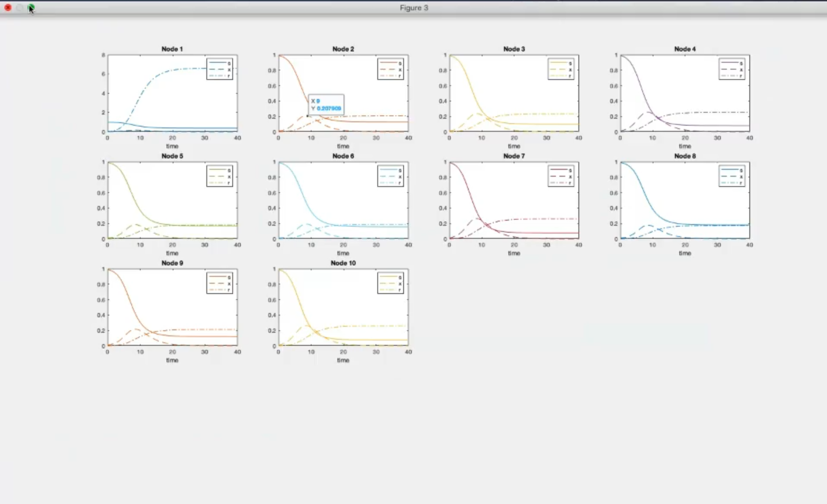Click the "time" x-axis label under Node 6
Image resolution: width=827 pixels, height=504 pixels.
(x=343, y=253)
